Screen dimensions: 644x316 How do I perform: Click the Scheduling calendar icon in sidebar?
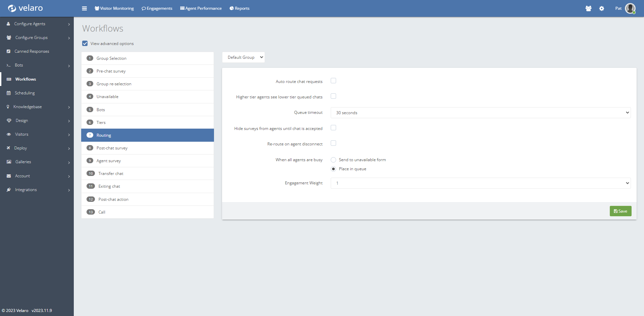(x=9, y=93)
